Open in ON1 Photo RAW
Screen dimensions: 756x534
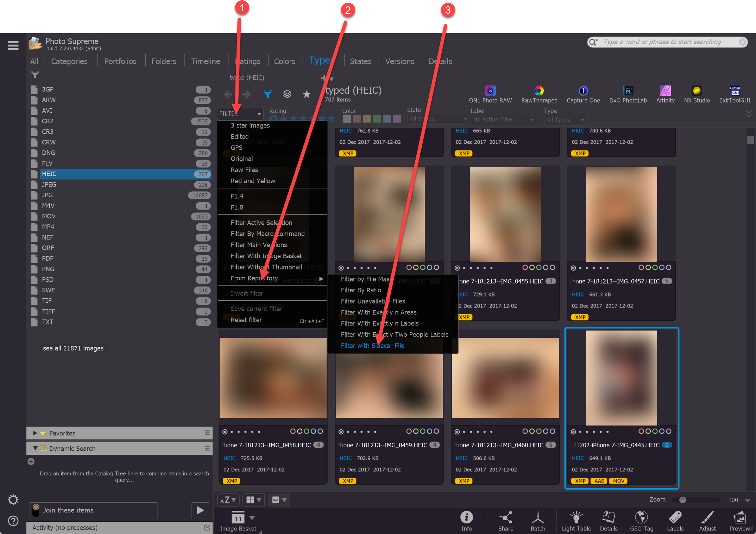(490, 94)
